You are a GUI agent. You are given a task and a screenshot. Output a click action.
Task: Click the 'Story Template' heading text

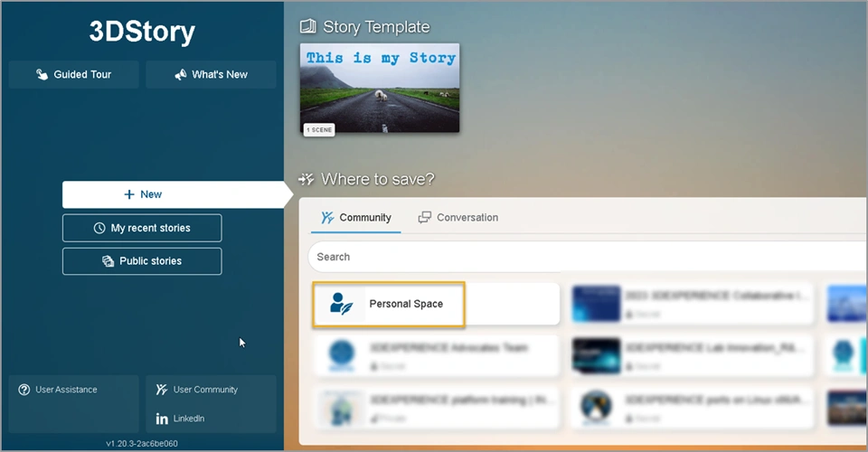pos(376,27)
